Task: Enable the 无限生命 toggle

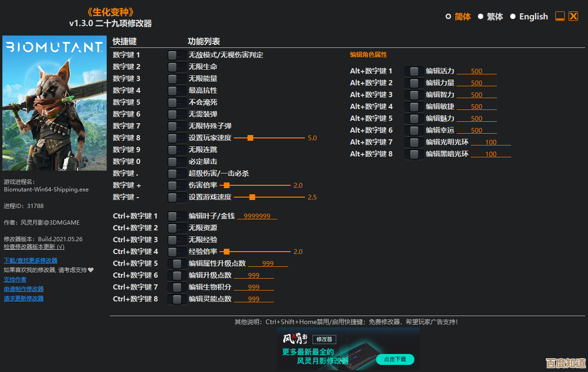Action: [x=176, y=67]
